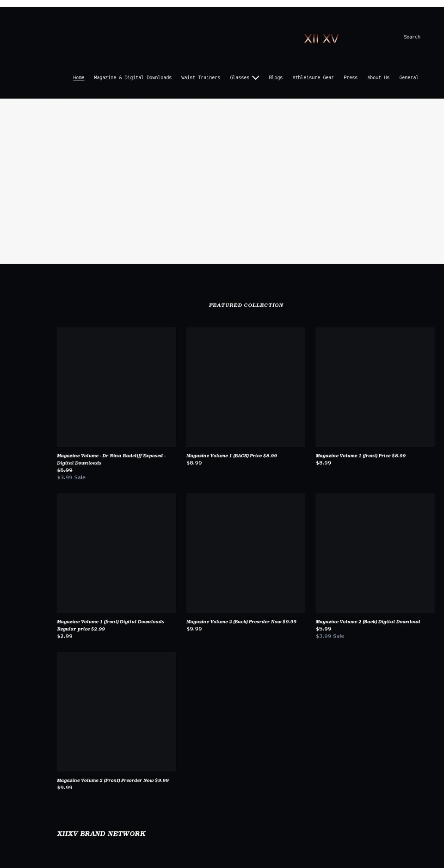
Task: Select the XIIXV BRAND NETWORK heading
Action: tap(101, 834)
